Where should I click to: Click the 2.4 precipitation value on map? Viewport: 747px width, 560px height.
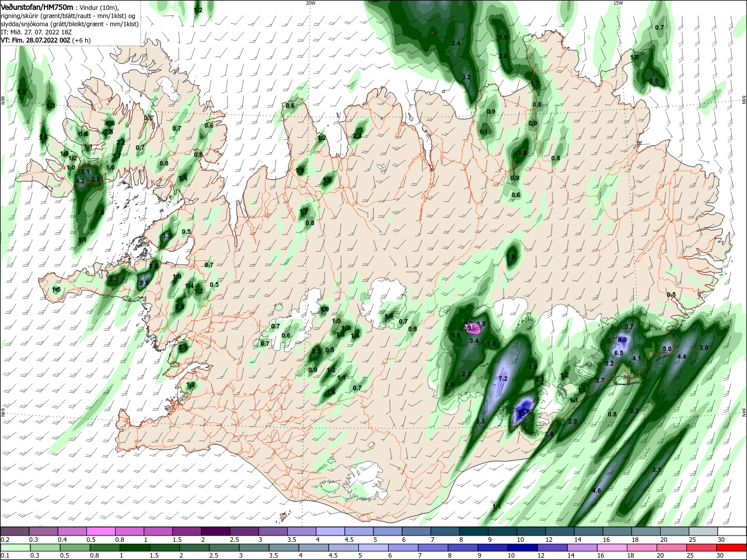point(456,43)
